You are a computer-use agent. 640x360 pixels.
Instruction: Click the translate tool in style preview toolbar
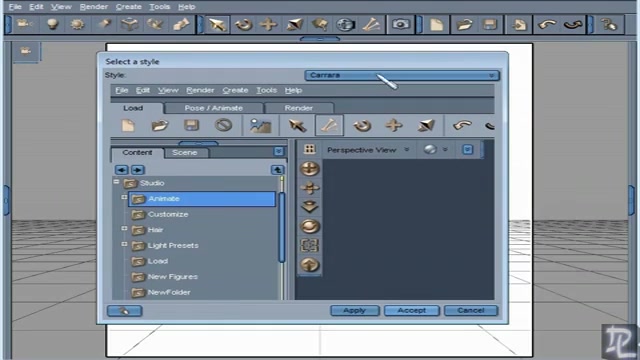[394, 125]
